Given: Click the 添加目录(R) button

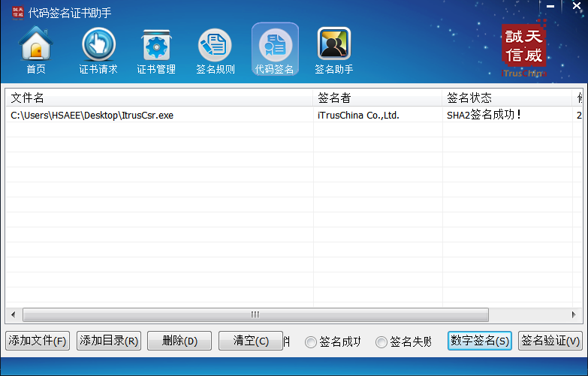Looking at the screenshot, I should [109, 341].
